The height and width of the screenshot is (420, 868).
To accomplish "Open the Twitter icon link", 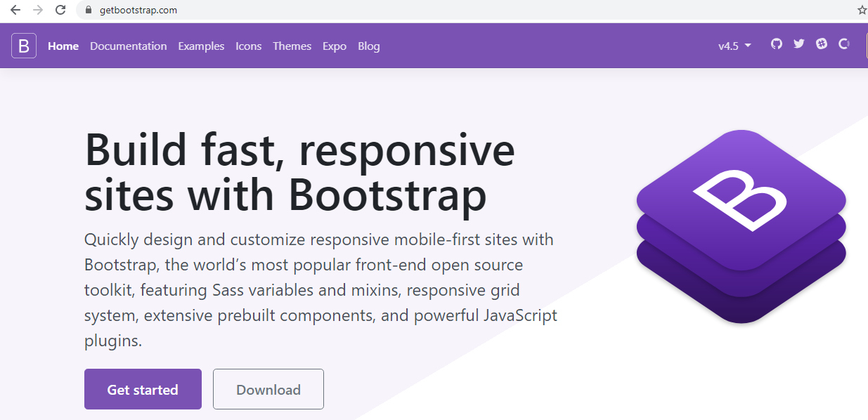I will [x=799, y=44].
